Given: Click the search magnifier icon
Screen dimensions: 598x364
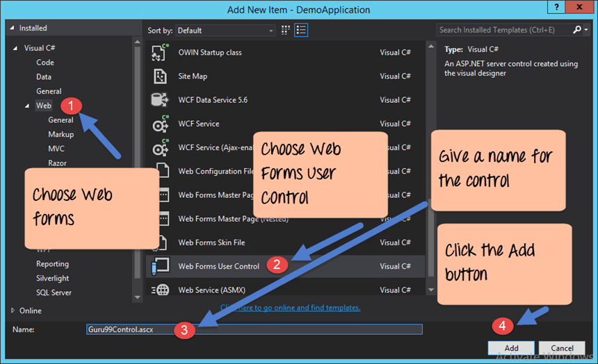Looking at the screenshot, I should tap(576, 30).
